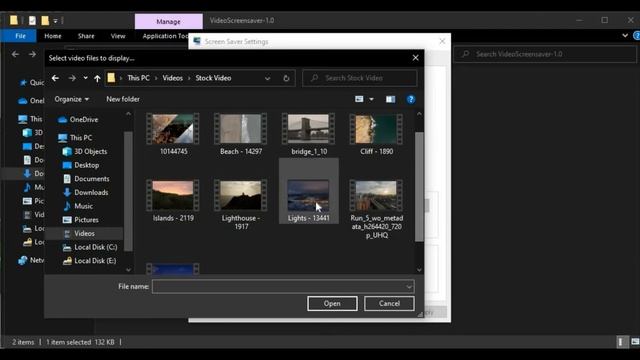Open the view options dropdown arrow
640x360 pixels.
click(371, 99)
